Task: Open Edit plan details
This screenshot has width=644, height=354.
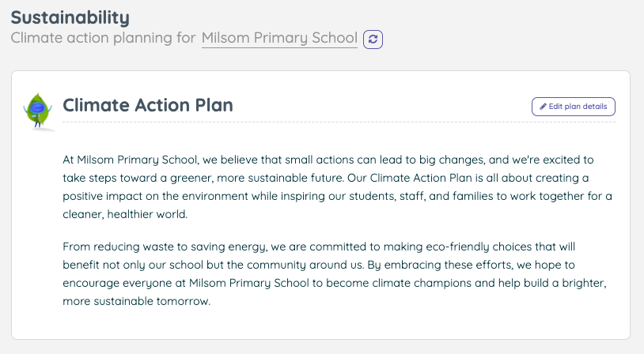Action: pos(574,107)
